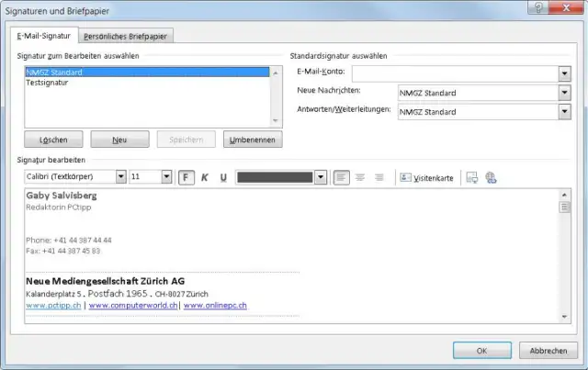Click the Abbrechen button
Viewport: 588px width, 370px height.
pos(548,351)
